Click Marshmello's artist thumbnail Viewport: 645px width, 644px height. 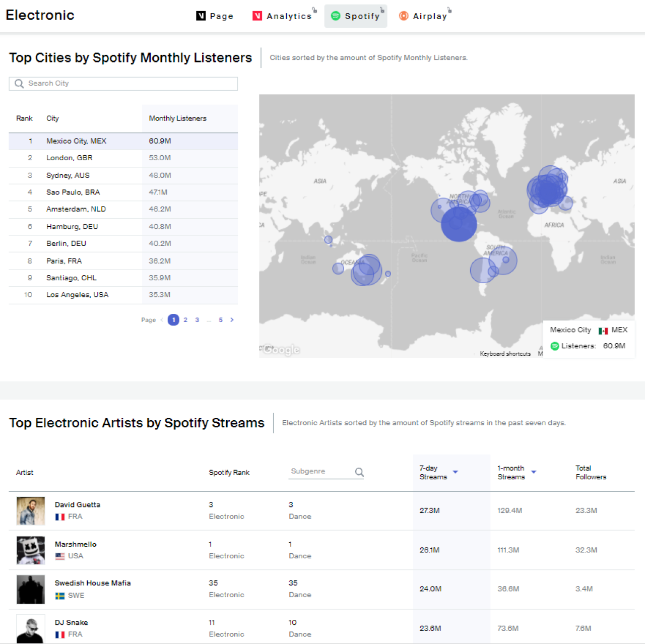[x=31, y=550]
